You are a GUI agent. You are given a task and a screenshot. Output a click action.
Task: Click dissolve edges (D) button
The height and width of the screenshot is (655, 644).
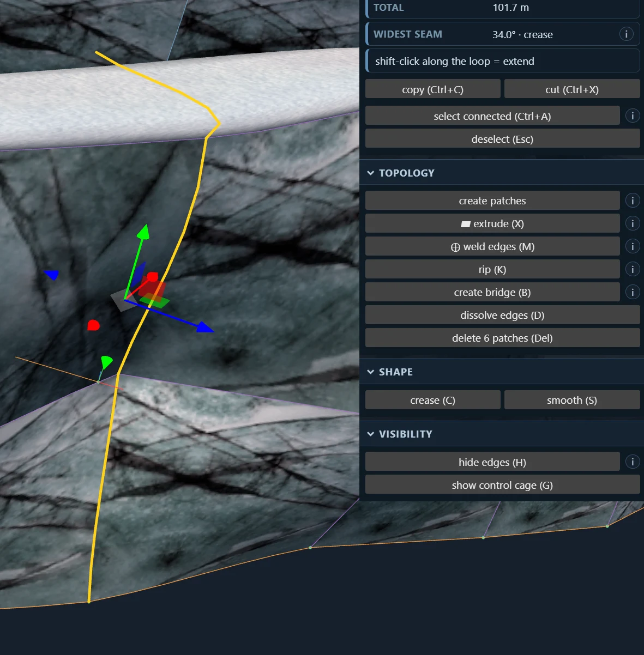tap(503, 315)
